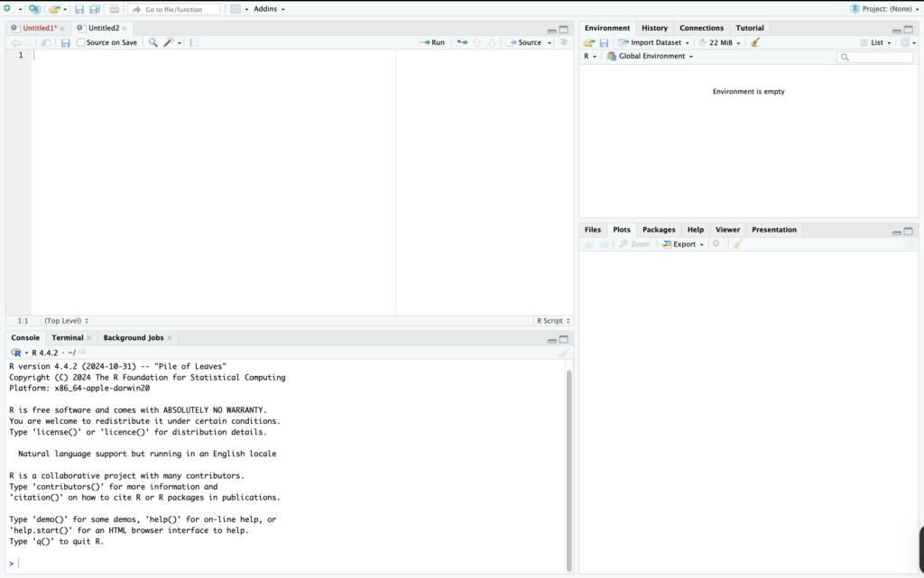Click the find/replace magnifier in the editor toolbar
The width and height of the screenshot is (924, 578).
tap(152, 42)
